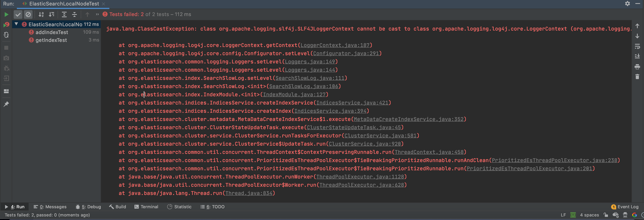Sort tests by duration
644x220 pixels.
point(52,14)
